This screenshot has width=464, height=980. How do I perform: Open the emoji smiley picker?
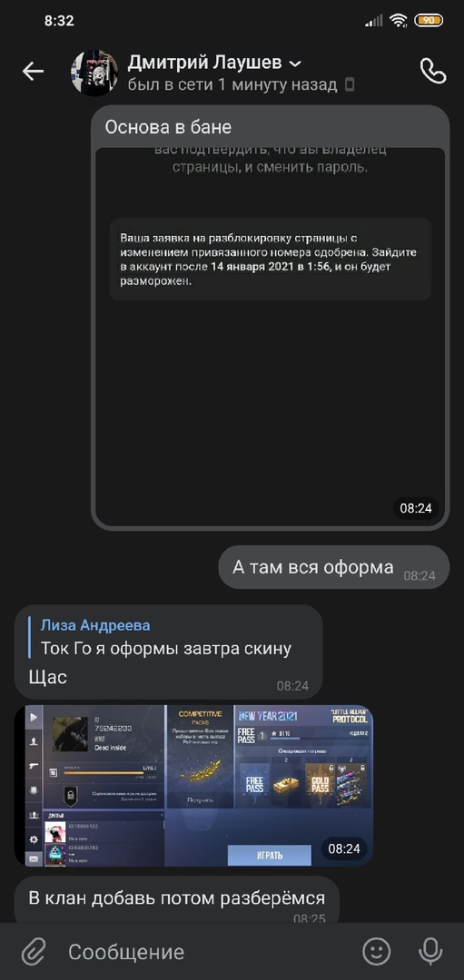377,952
